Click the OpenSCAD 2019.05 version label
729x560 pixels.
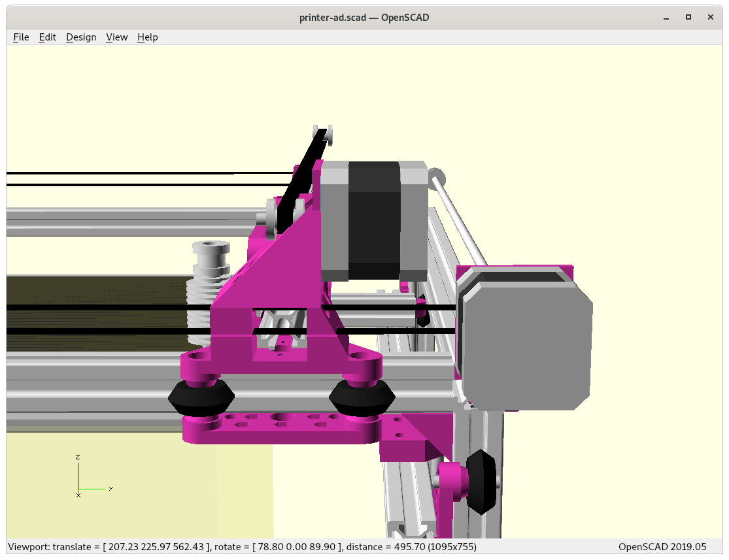click(662, 546)
